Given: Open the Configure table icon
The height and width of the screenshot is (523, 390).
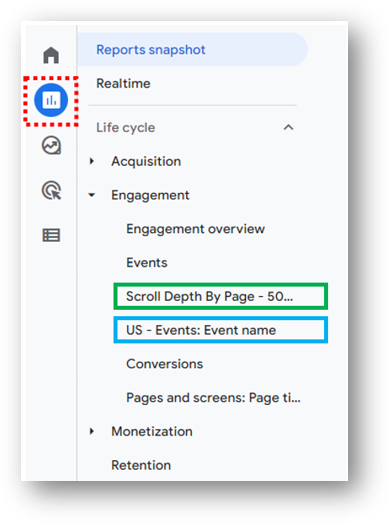Looking at the screenshot, I should [x=51, y=235].
